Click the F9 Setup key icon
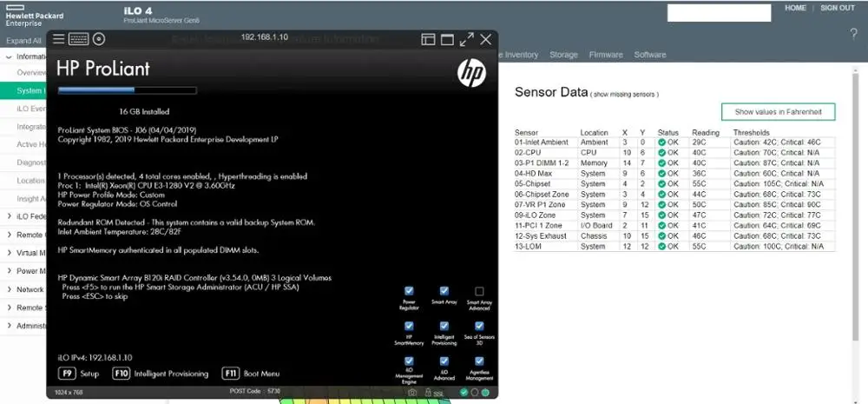 [67, 374]
